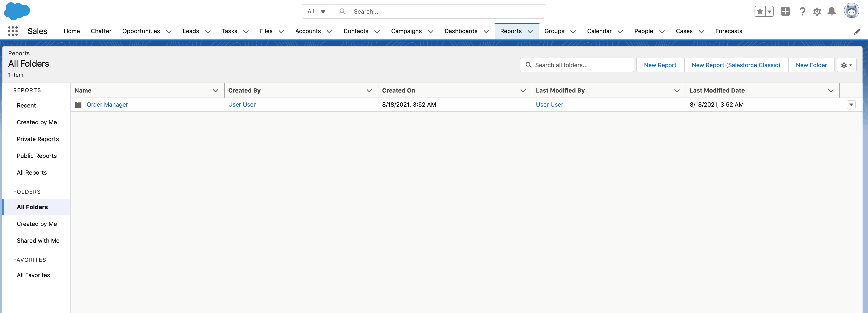Expand Reports tab dropdown chevron
868x313 pixels.
[x=530, y=31]
